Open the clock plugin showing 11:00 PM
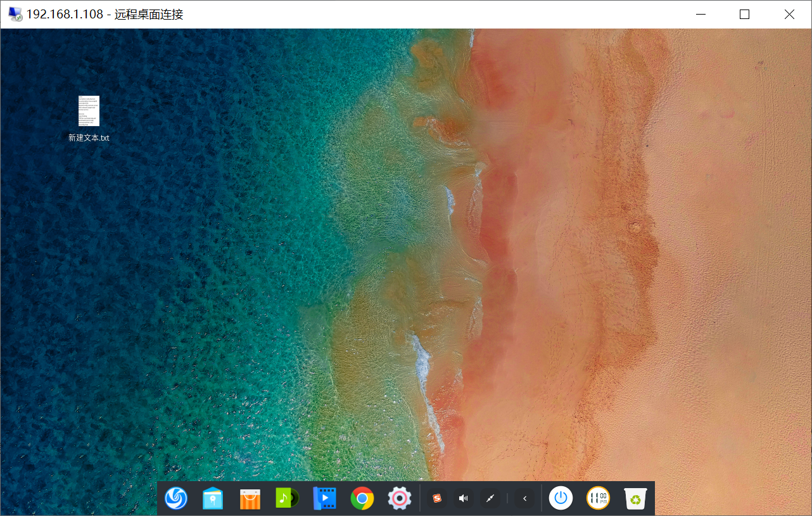The height and width of the screenshot is (516, 812). tap(597, 498)
